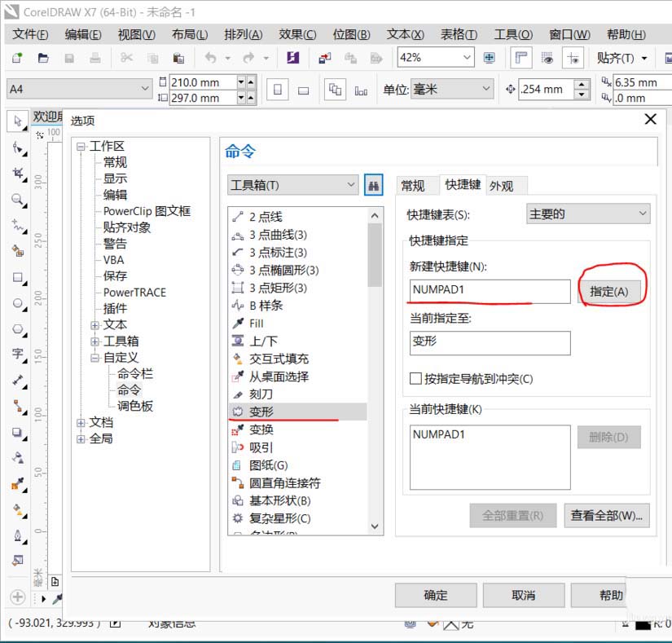This screenshot has width=672, height=643.
Task: Switch to the 常规 tab
Action: click(x=412, y=186)
